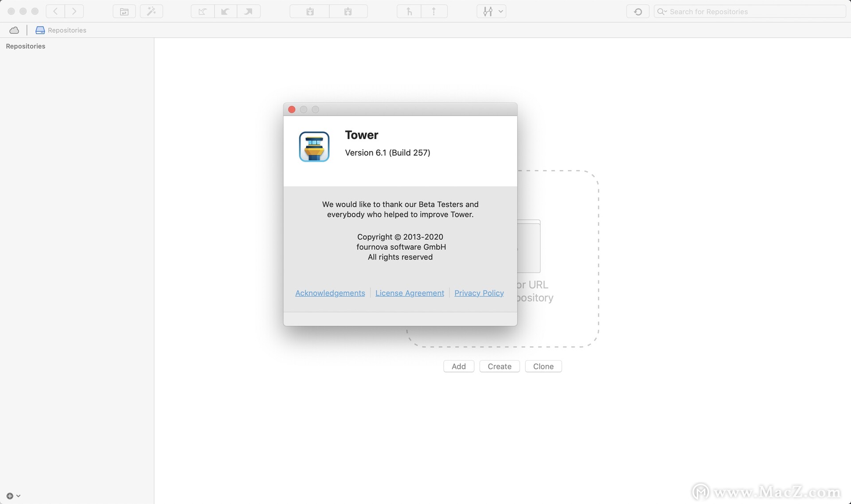
Task: Click the "Version 6.1 (Build 257)" text
Action: [x=388, y=153]
